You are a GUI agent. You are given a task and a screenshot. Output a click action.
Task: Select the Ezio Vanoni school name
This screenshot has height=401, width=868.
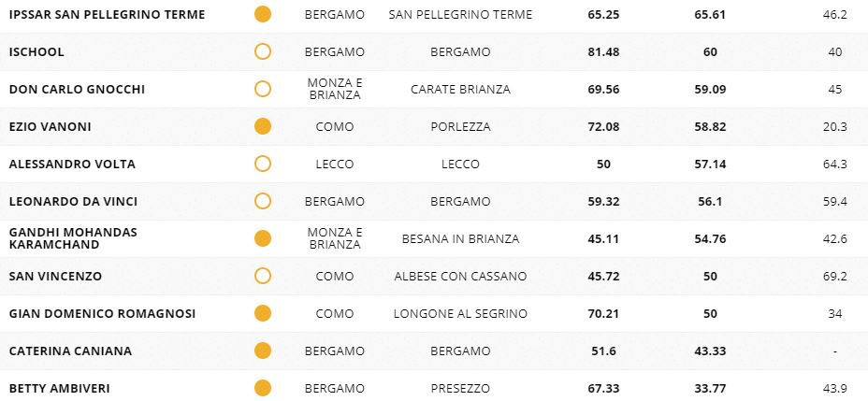pos(50,126)
